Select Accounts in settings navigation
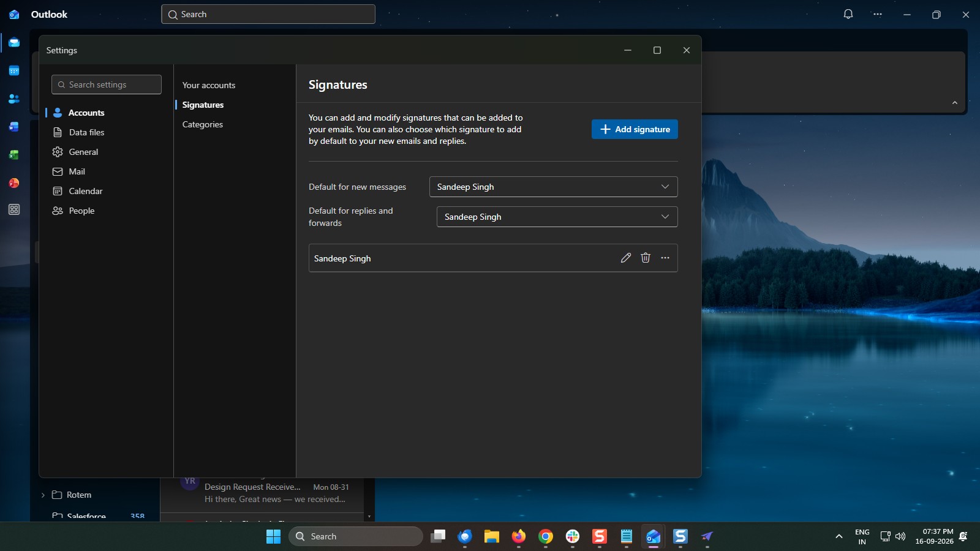Screen dimensions: 980x551 click(106, 113)
